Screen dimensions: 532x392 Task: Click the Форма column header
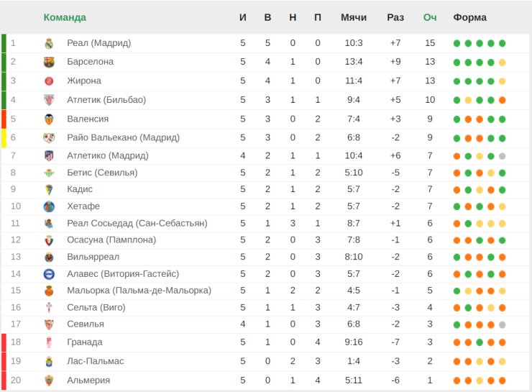click(469, 17)
